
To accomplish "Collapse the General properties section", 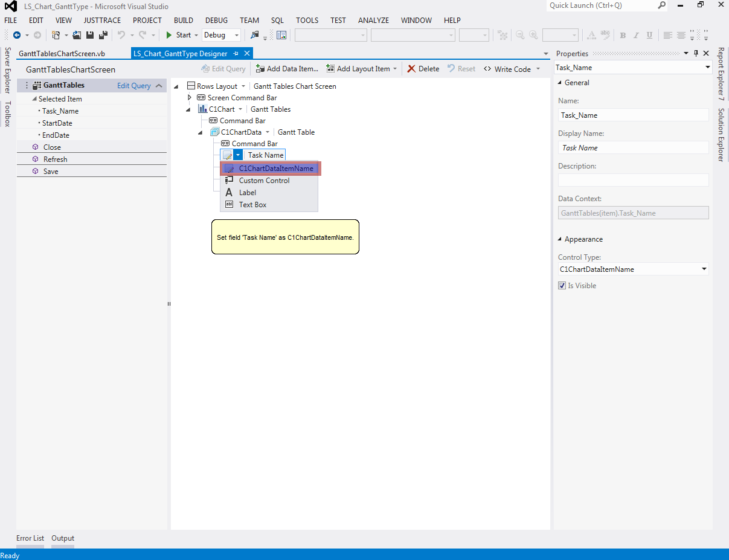I will 559,83.
